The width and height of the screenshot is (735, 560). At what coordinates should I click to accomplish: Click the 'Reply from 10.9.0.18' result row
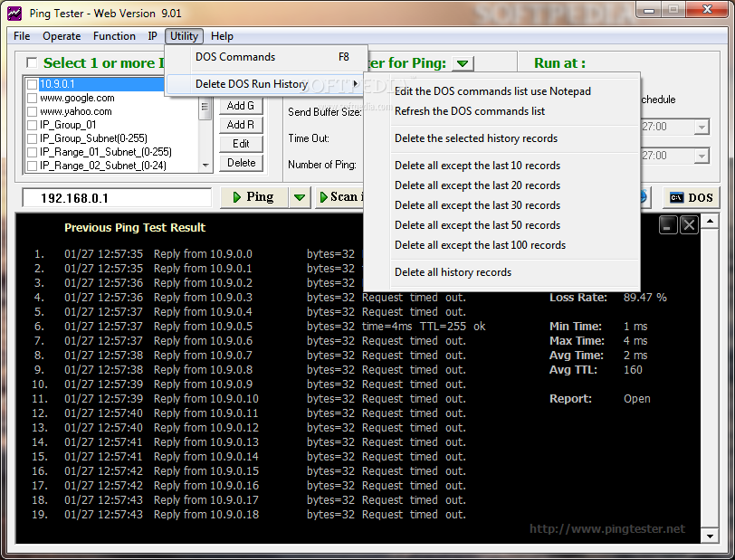click(249, 515)
